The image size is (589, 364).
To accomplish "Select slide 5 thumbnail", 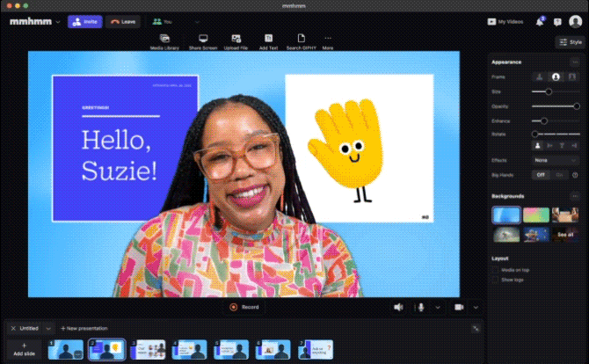I will [231, 350].
